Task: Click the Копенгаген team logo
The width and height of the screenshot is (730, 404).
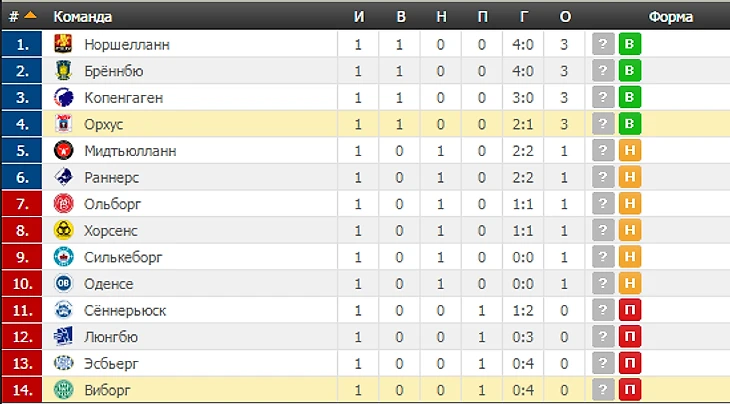Action: (63, 97)
